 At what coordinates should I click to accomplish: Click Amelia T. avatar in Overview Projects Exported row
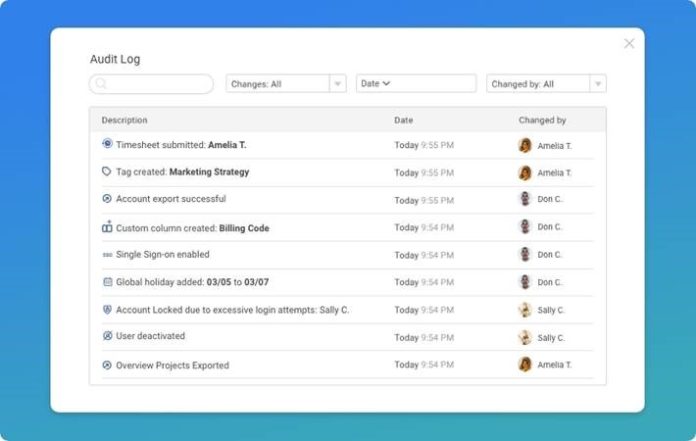(x=525, y=364)
